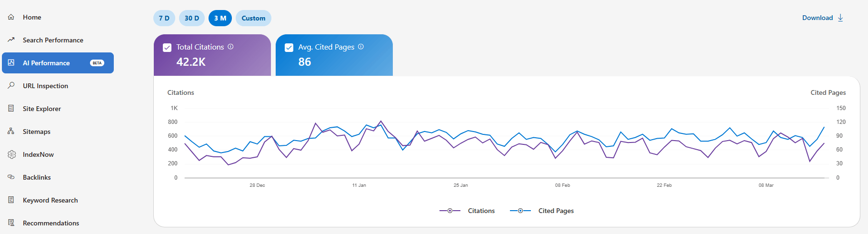Uncheck the Avg. Cited Pages checkbox
The height and width of the screenshot is (234, 868).
(289, 48)
